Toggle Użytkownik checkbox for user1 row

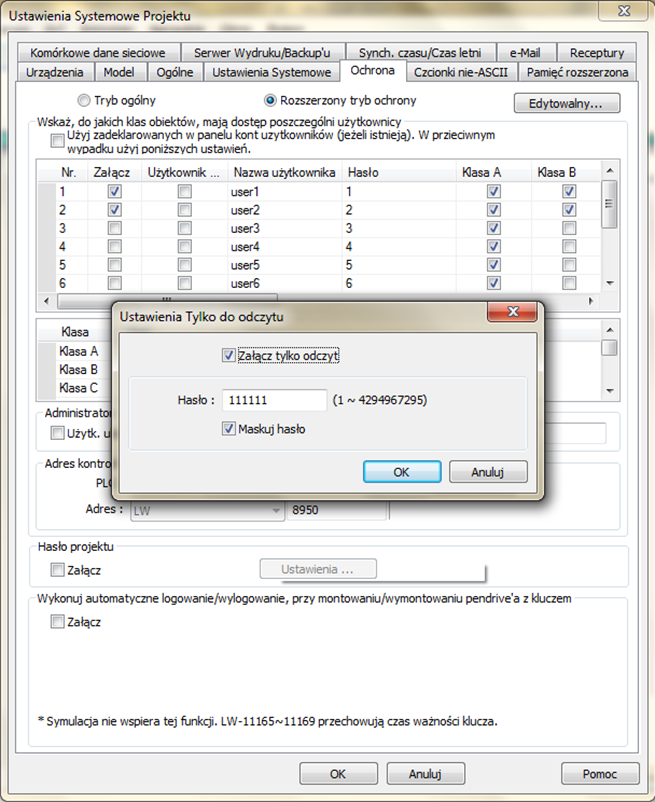(x=185, y=191)
